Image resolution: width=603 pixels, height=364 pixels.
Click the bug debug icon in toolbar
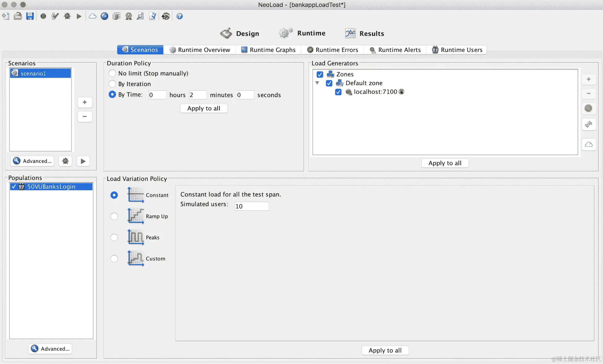click(67, 16)
